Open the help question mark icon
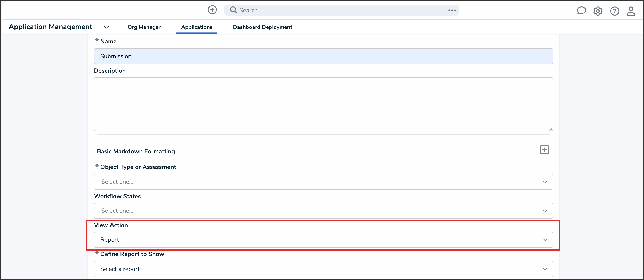644x280 pixels. (x=614, y=11)
